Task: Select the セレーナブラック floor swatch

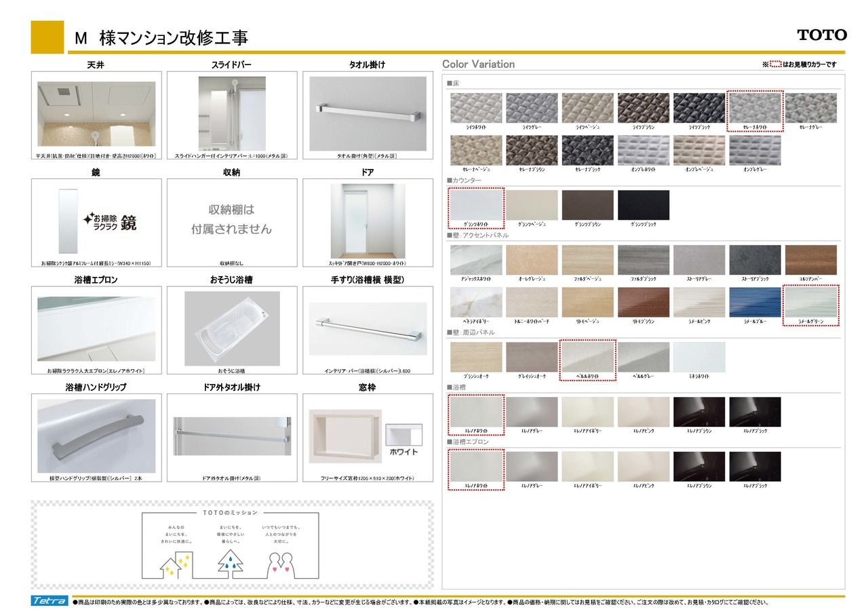Action: pyautogui.click(x=588, y=151)
